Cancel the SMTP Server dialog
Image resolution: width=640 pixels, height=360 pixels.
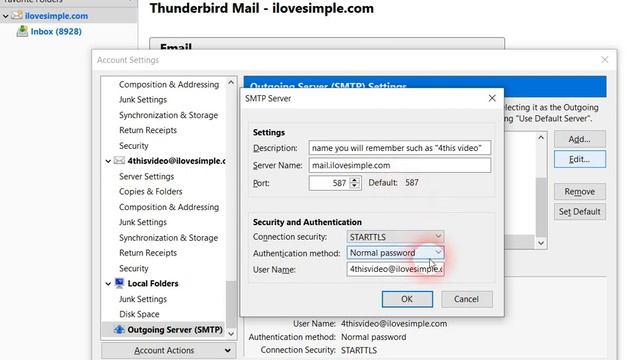click(x=467, y=299)
